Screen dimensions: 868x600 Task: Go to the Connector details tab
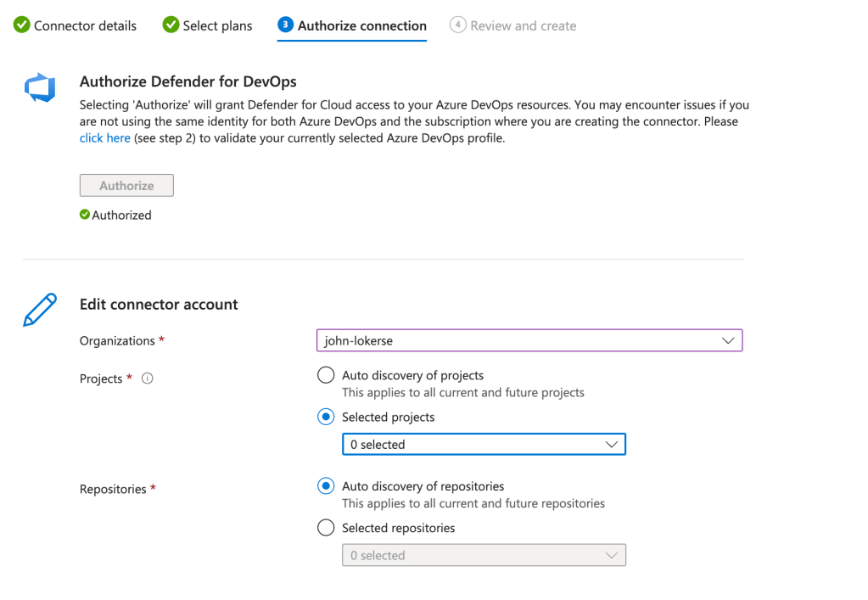85,25
